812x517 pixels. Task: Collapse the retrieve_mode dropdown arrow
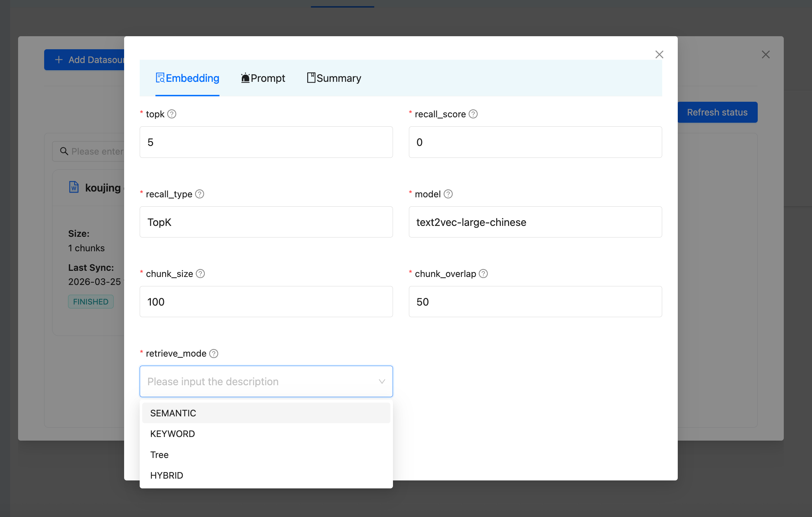[382, 382]
